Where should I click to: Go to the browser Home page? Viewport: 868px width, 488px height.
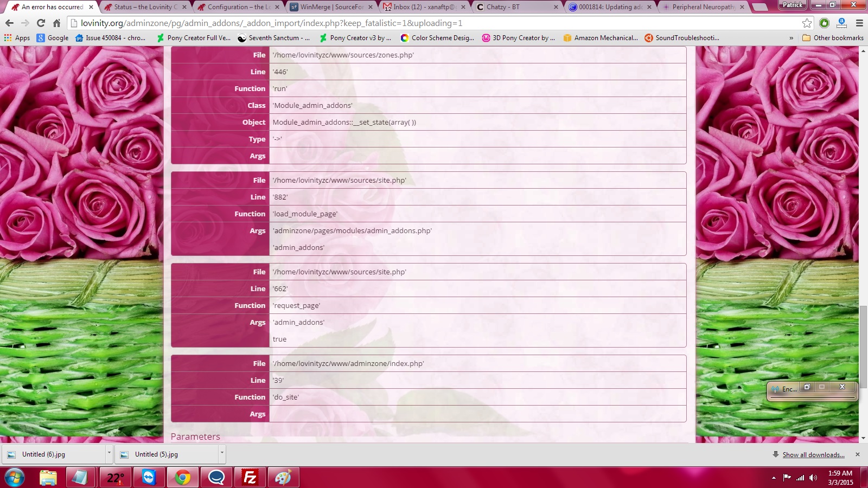click(56, 23)
